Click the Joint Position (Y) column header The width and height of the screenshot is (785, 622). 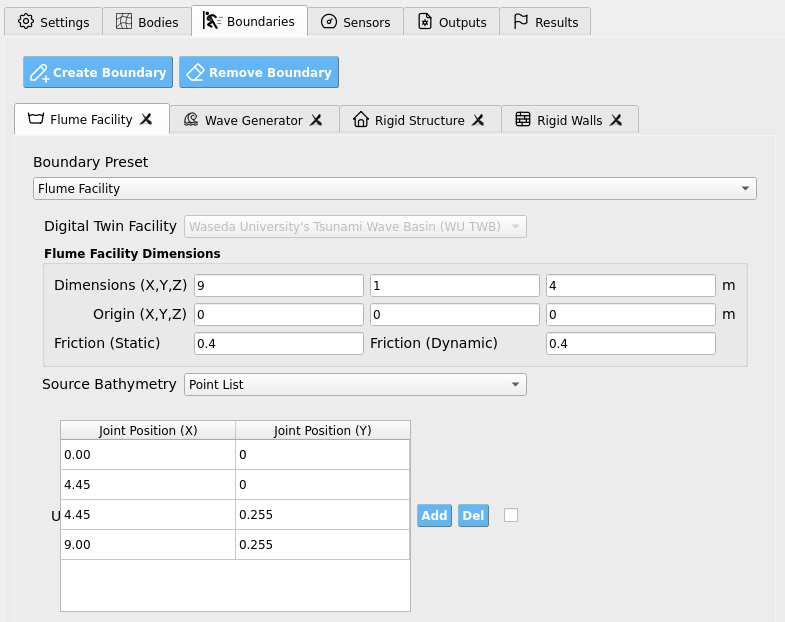coord(323,430)
